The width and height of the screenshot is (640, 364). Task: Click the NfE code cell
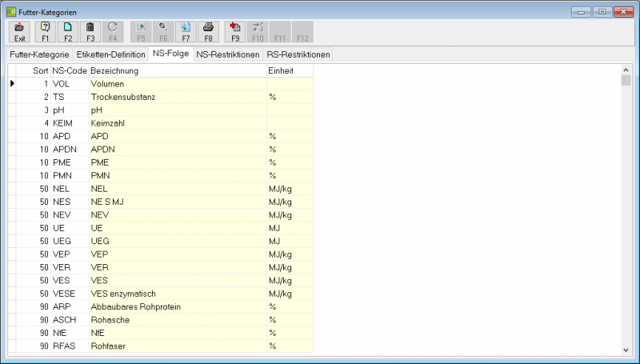pyautogui.click(x=70, y=333)
